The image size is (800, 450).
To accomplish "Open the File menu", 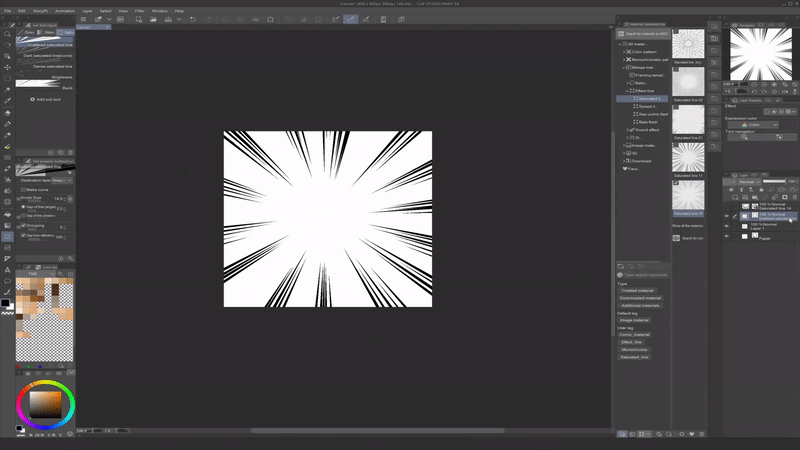I will (8, 11).
